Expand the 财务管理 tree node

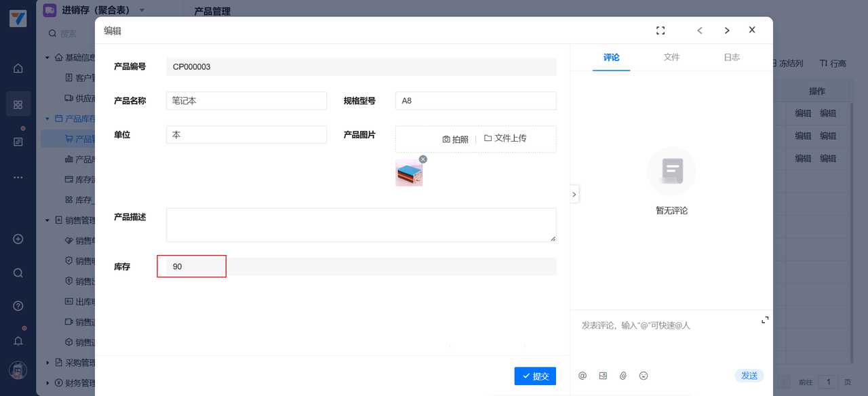[47, 382]
